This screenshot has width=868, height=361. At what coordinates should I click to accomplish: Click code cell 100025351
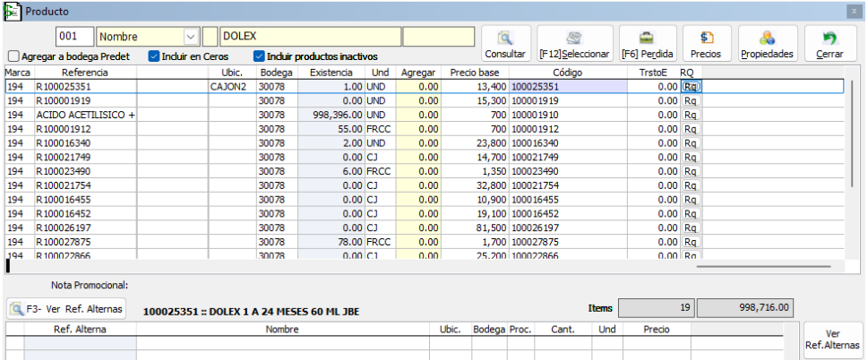click(567, 86)
